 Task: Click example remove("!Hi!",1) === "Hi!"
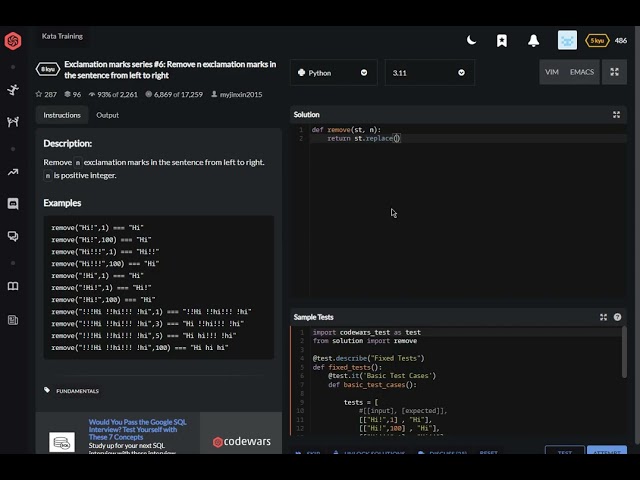pyautogui.click(x=101, y=288)
